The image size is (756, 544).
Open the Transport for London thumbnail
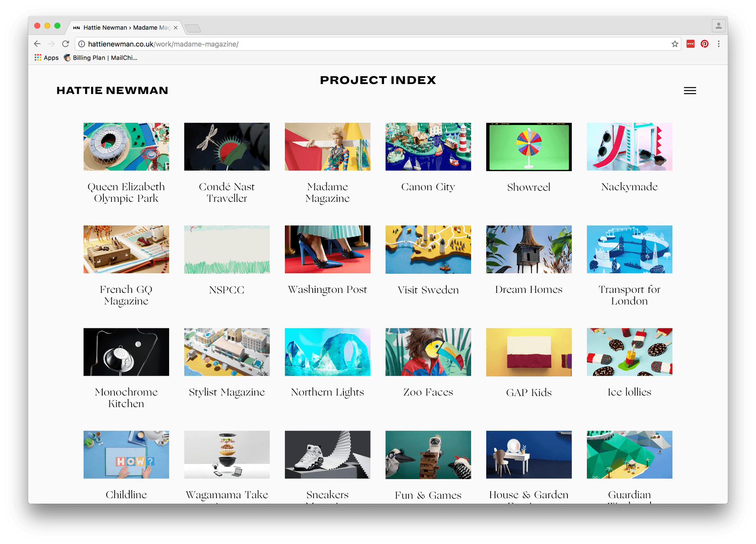coord(629,249)
